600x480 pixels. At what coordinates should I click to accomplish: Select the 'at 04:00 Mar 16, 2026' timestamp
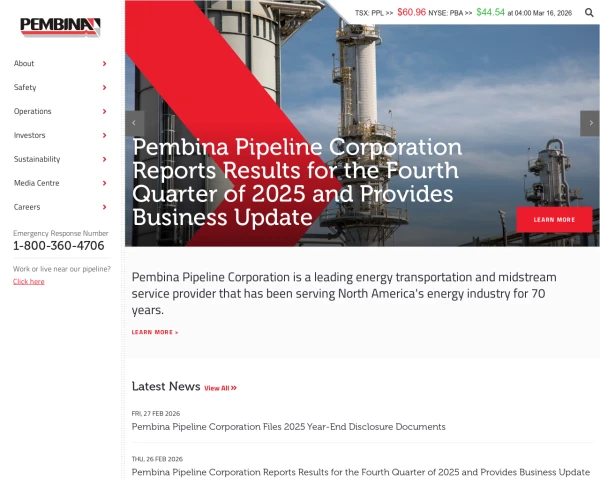click(540, 13)
